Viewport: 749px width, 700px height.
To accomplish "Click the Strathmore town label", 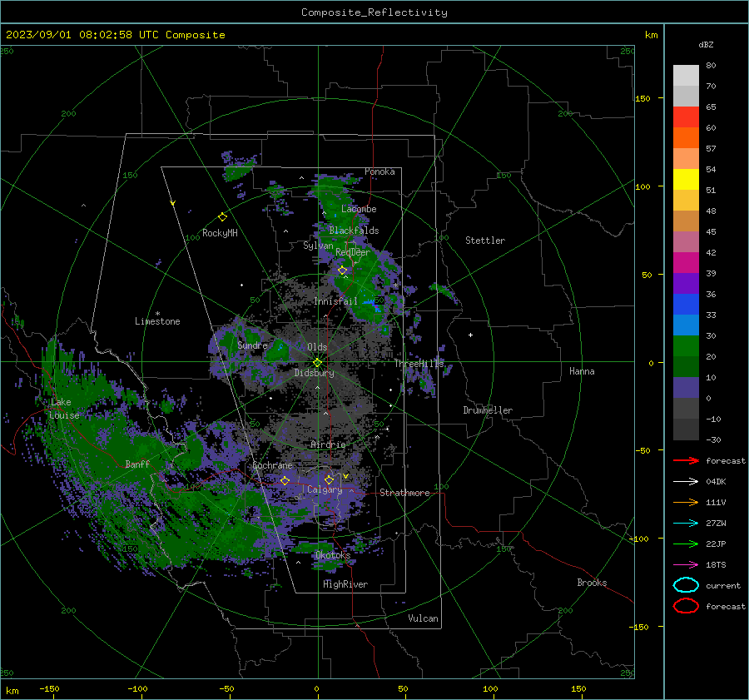I will pyautogui.click(x=404, y=493).
